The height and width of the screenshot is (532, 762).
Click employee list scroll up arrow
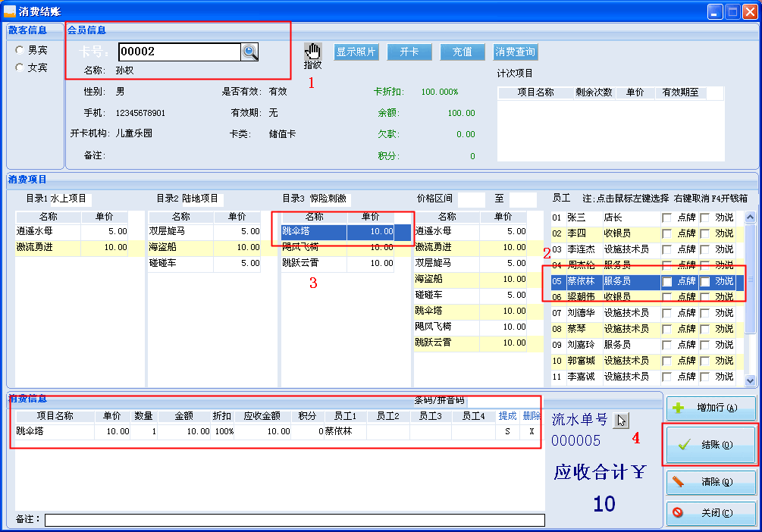tap(750, 217)
